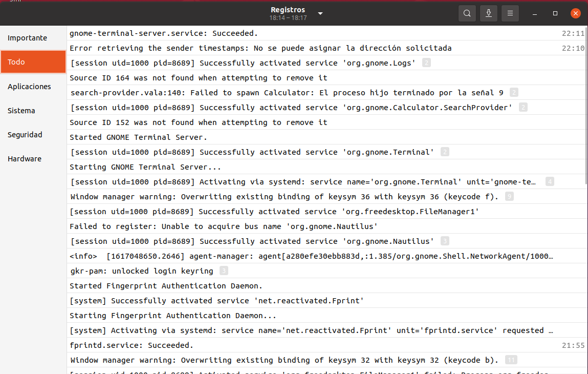The width and height of the screenshot is (588, 374).
Task: Open the Seguridad logs
Action: 25,134
